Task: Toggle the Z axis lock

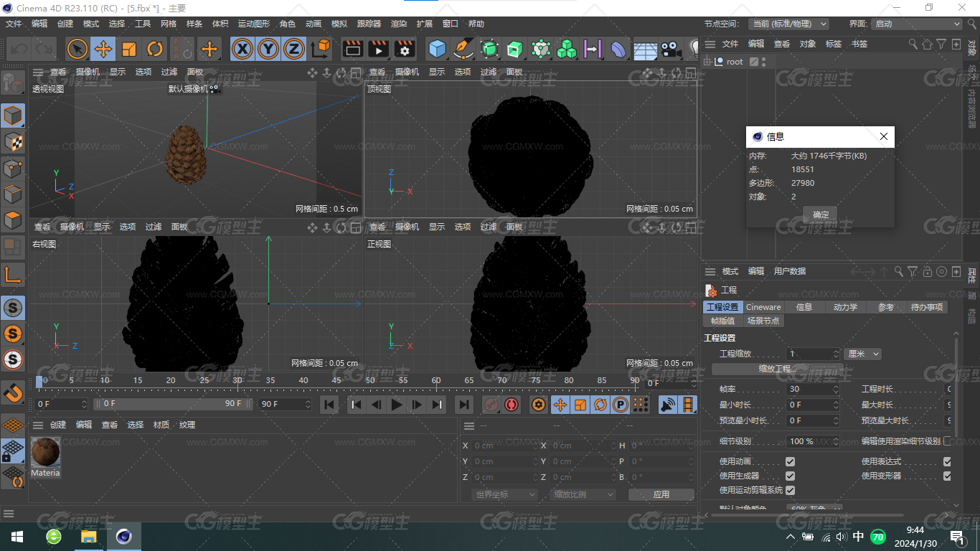Action: pos(293,49)
